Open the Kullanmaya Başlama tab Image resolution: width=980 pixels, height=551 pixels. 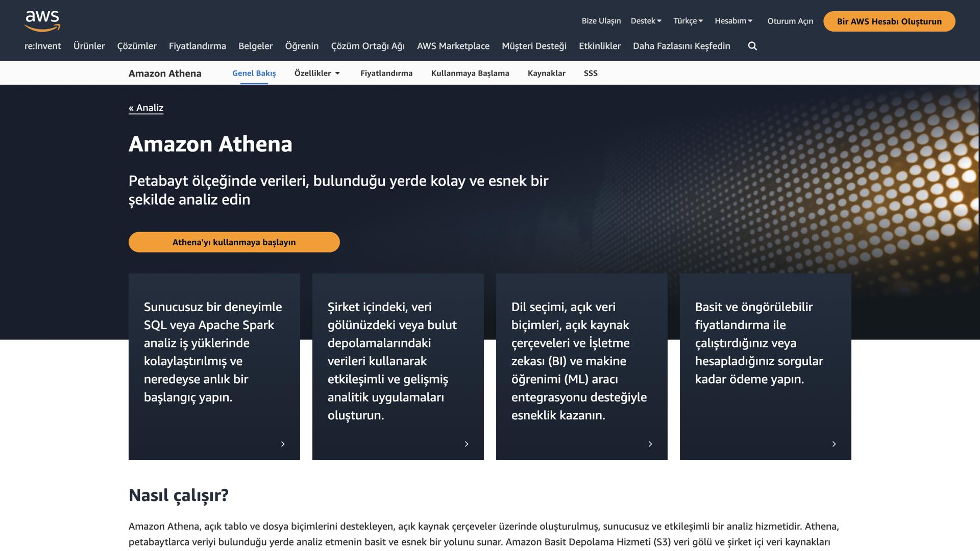pyautogui.click(x=470, y=73)
